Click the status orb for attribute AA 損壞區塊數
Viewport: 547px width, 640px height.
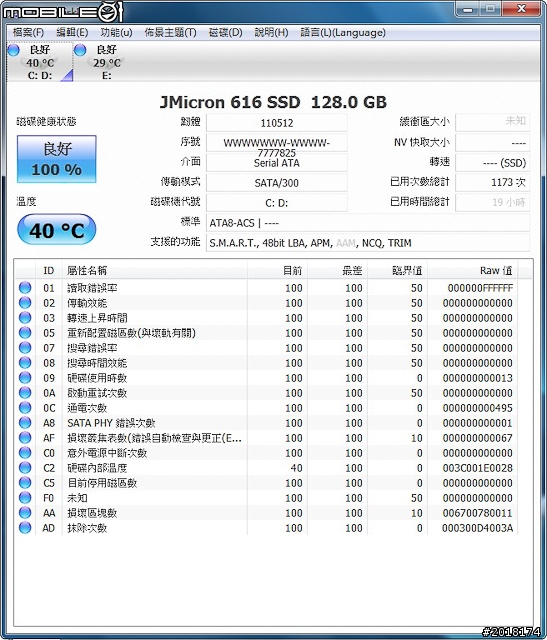tap(25, 512)
